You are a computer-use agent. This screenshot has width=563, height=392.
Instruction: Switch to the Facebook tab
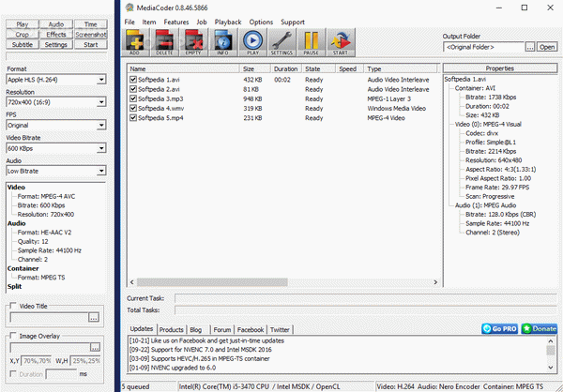(x=251, y=329)
